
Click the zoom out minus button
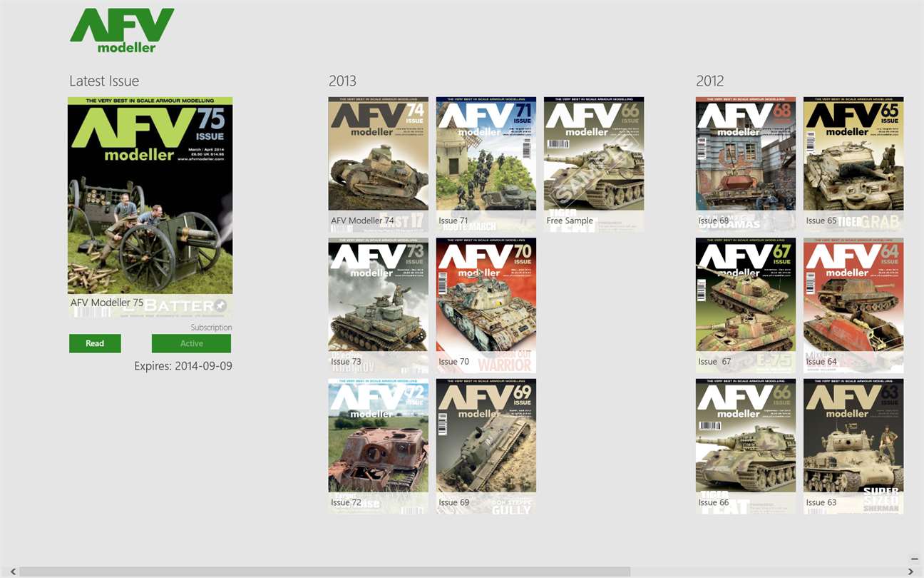[x=915, y=559]
